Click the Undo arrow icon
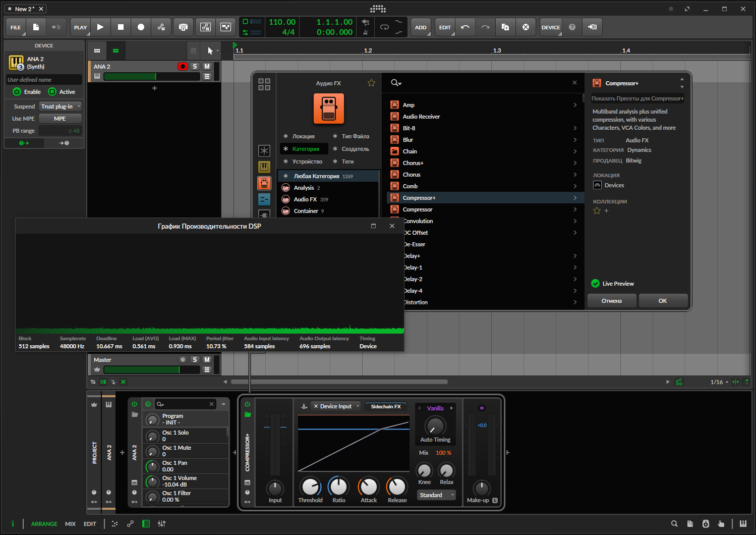 (x=465, y=27)
